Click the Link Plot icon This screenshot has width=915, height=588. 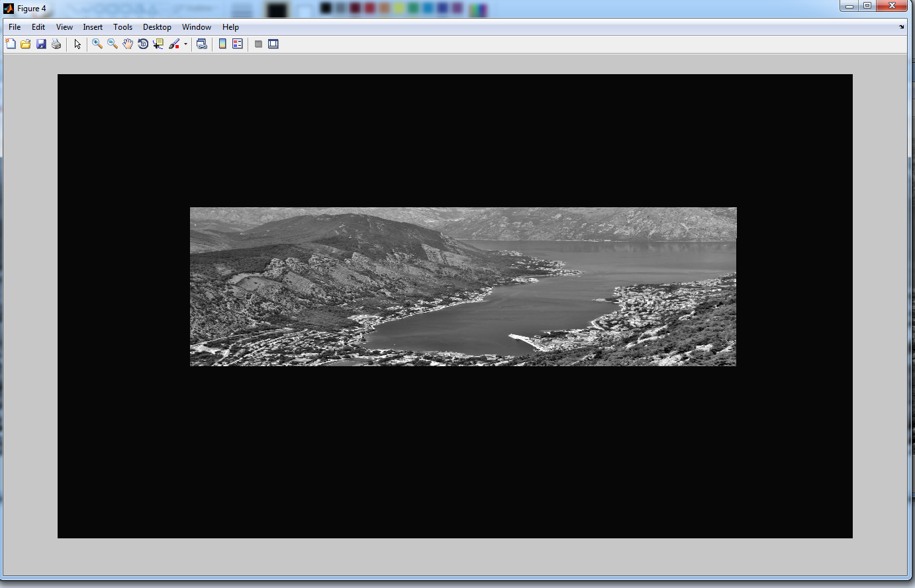[x=202, y=44]
